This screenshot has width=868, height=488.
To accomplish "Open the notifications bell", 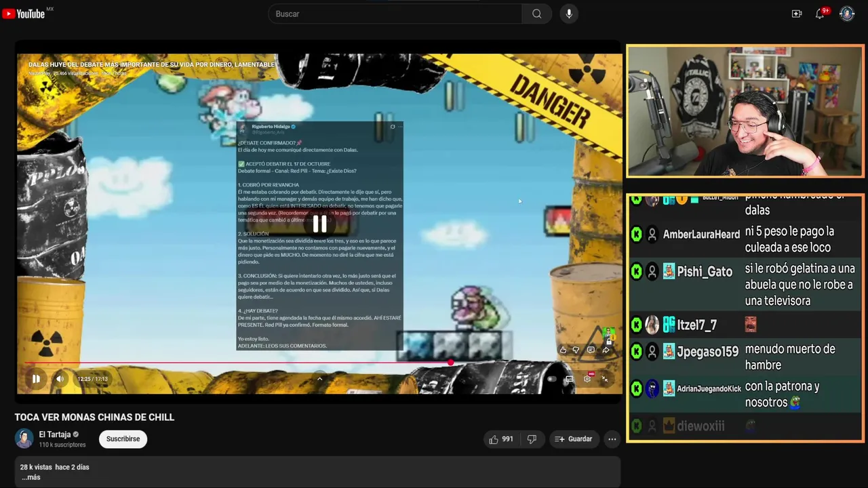I will (820, 14).
